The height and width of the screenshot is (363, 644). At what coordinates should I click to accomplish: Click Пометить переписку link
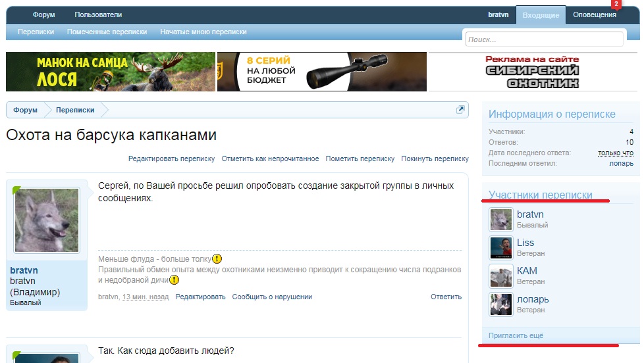(360, 158)
